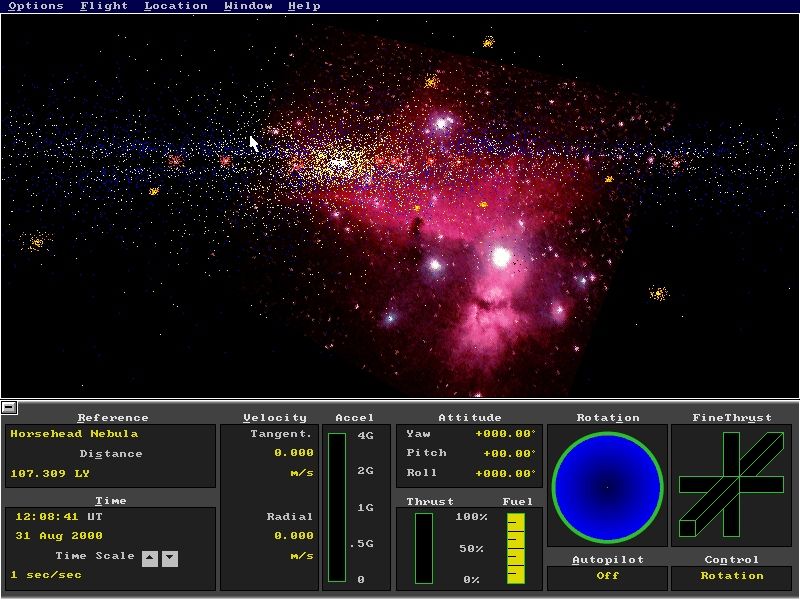Switch Control mode from Rotation
The image size is (800, 600).
tap(732, 576)
